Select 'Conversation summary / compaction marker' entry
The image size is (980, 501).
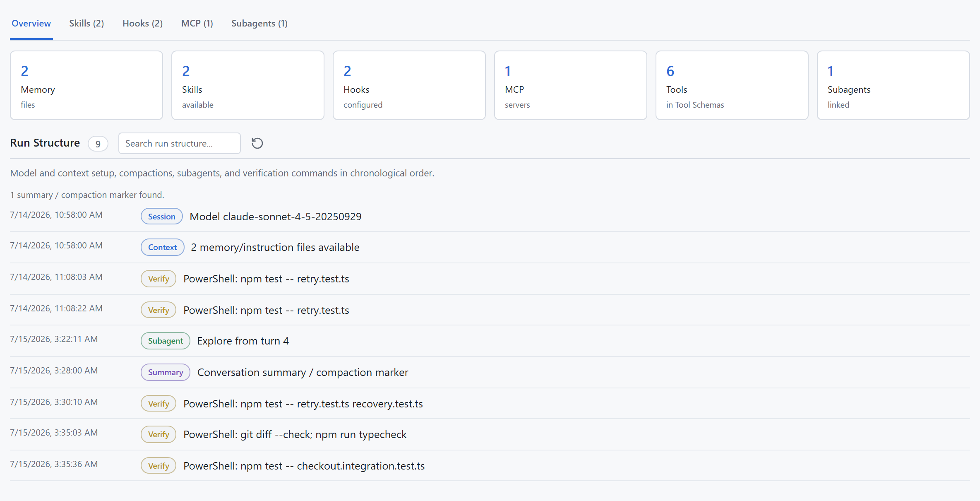[303, 372]
